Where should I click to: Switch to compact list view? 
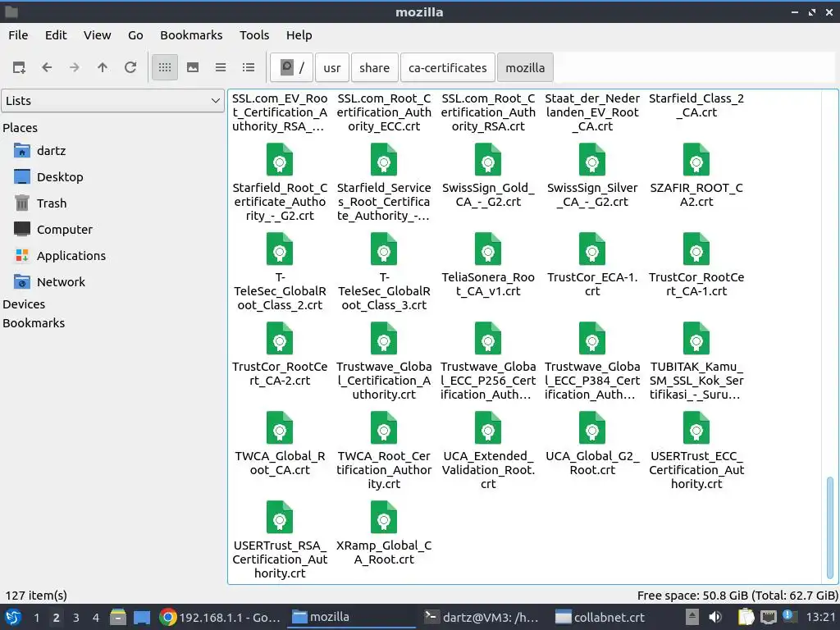pos(221,67)
